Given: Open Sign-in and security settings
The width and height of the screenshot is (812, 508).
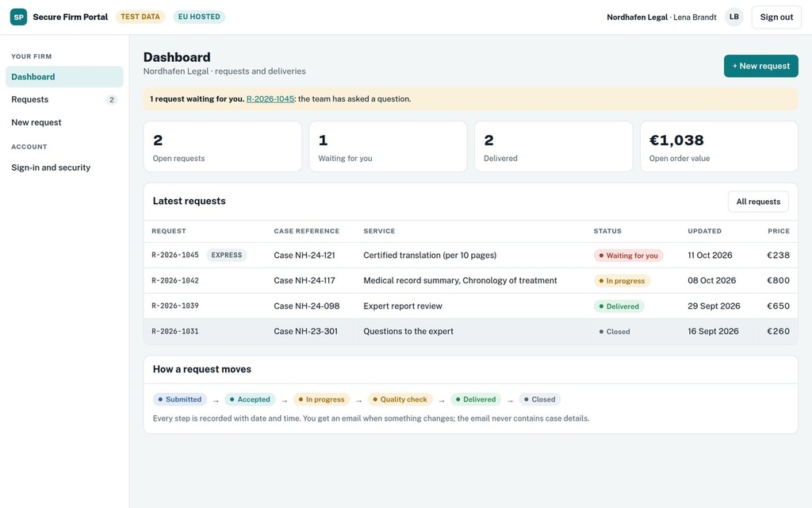Looking at the screenshot, I should (x=64, y=167).
